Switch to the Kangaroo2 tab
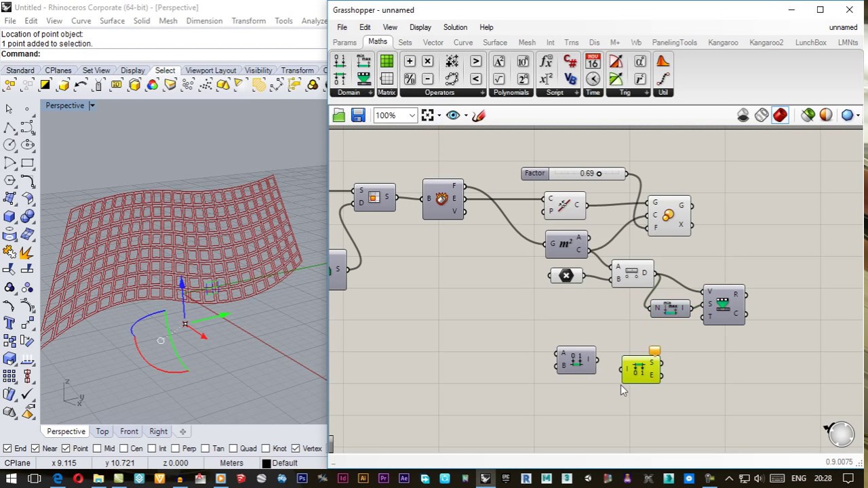Viewport: 868px width, 488px height. point(766,43)
